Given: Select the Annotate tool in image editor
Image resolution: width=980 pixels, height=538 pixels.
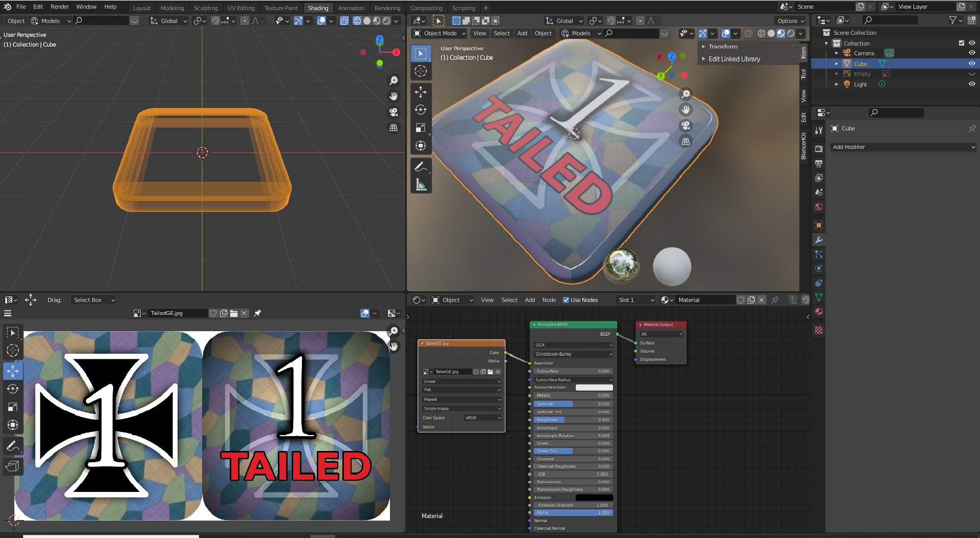Looking at the screenshot, I should tap(13, 446).
